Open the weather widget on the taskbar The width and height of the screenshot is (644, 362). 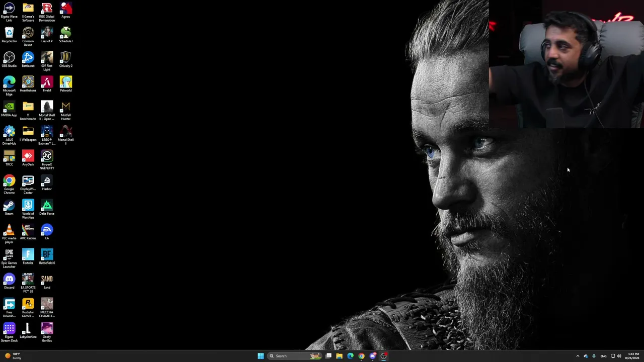click(x=13, y=356)
